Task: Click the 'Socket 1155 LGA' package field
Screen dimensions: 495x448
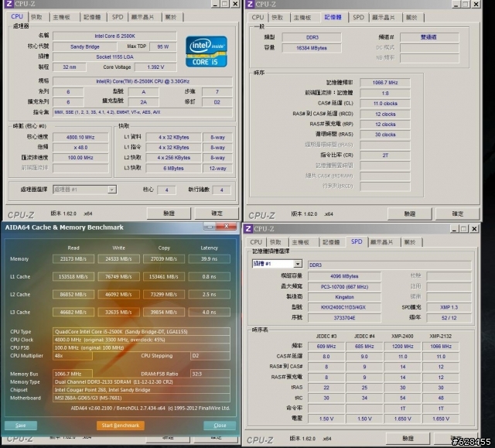Action: (114, 56)
